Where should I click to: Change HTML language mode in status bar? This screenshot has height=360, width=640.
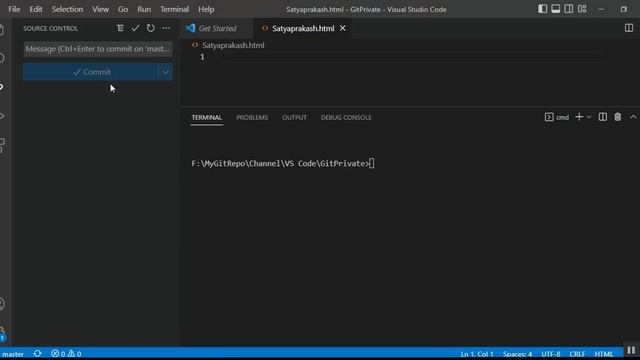(x=604, y=354)
